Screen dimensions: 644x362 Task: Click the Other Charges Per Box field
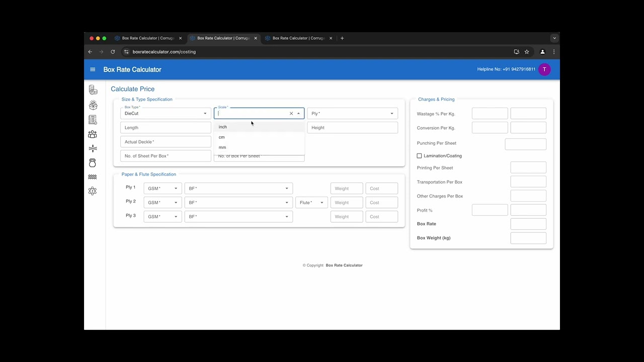point(528,196)
